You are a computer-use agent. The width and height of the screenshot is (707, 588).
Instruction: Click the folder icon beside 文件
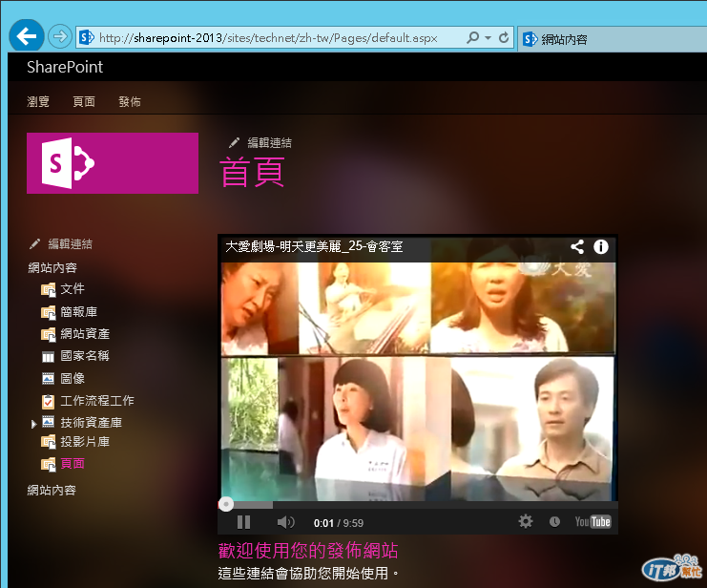coord(49,289)
